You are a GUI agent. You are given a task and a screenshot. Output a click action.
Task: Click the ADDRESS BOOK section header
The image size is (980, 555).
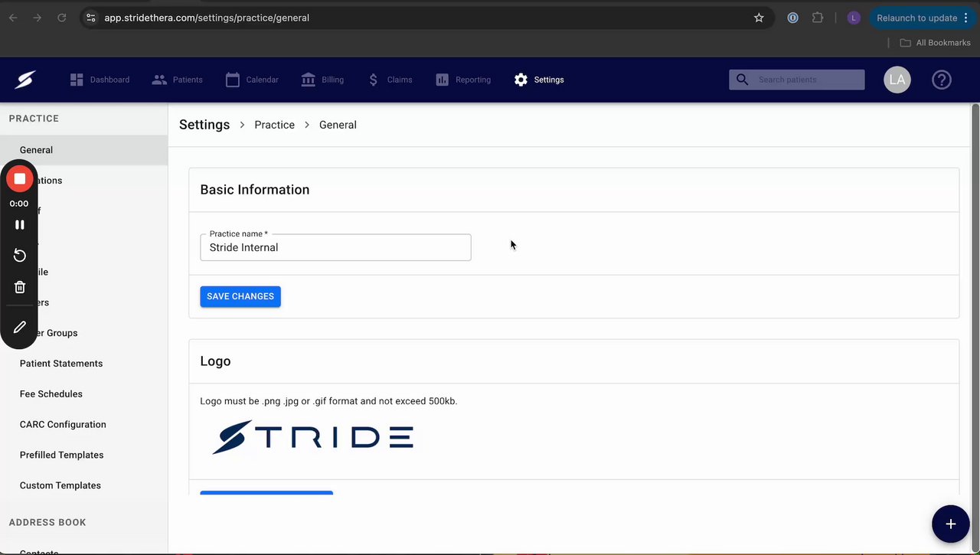tap(47, 522)
